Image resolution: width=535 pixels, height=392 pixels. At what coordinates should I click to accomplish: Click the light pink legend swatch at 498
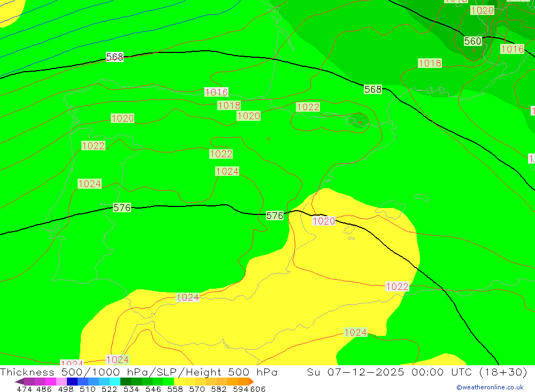pyautogui.click(x=62, y=381)
